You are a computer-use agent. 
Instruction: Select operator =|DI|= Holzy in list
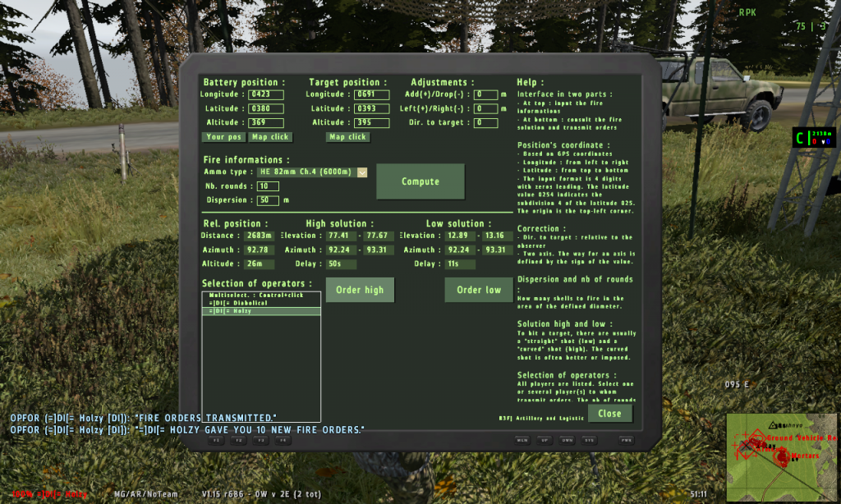(x=261, y=311)
